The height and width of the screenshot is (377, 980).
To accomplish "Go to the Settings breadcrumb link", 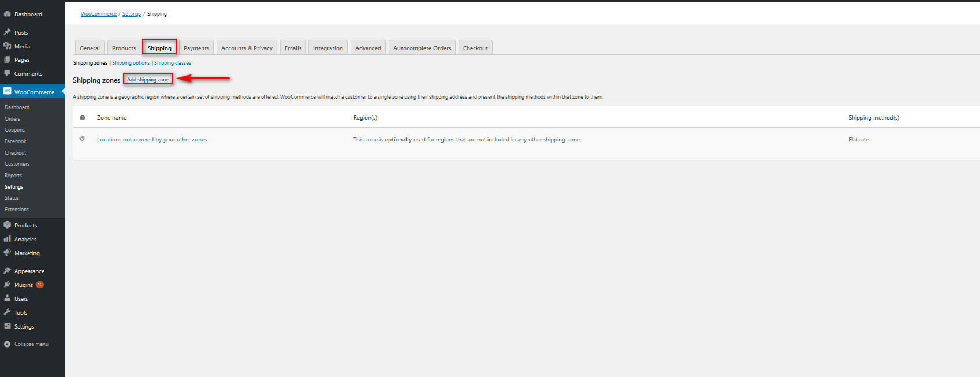I will pyautogui.click(x=132, y=14).
